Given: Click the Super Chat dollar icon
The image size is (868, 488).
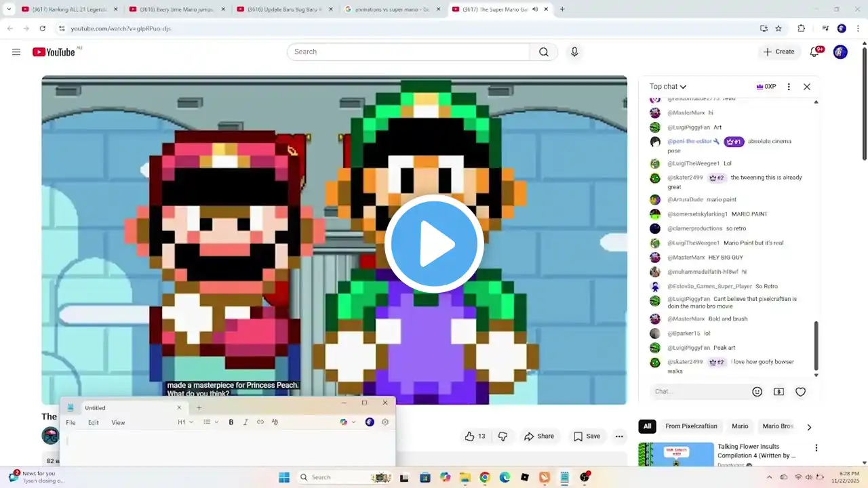Looking at the screenshot, I should (x=778, y=392).
